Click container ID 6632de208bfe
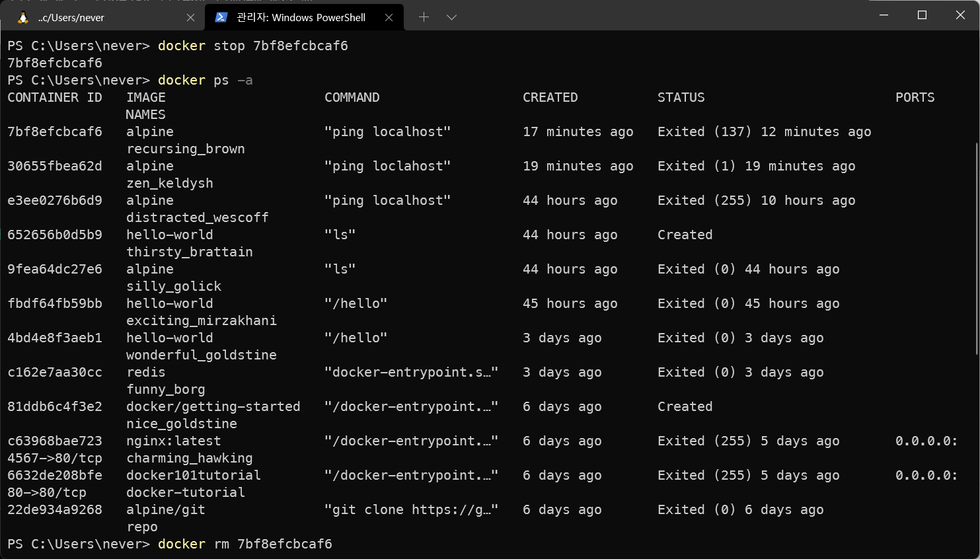Screen dimensions: 980x559 click(55, 475)
